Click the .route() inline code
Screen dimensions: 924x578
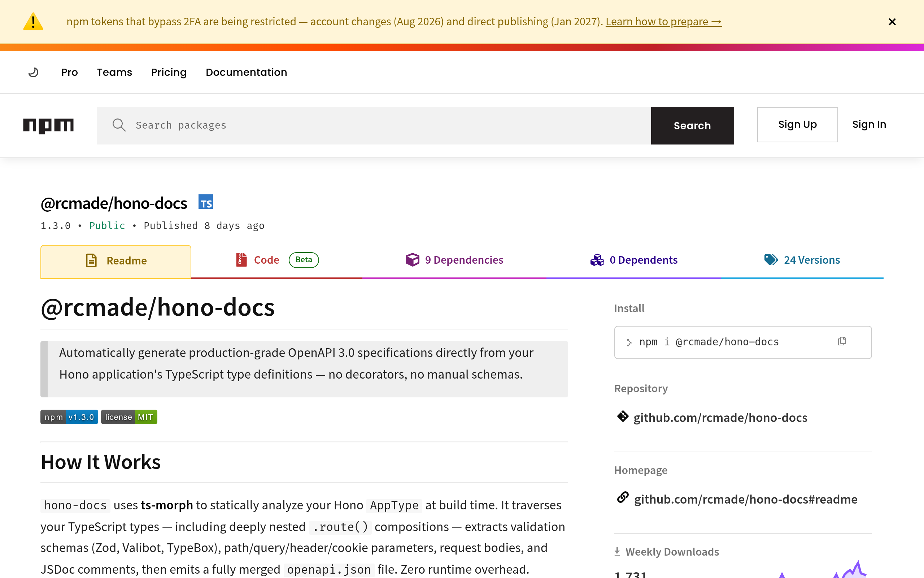point(340,527)
